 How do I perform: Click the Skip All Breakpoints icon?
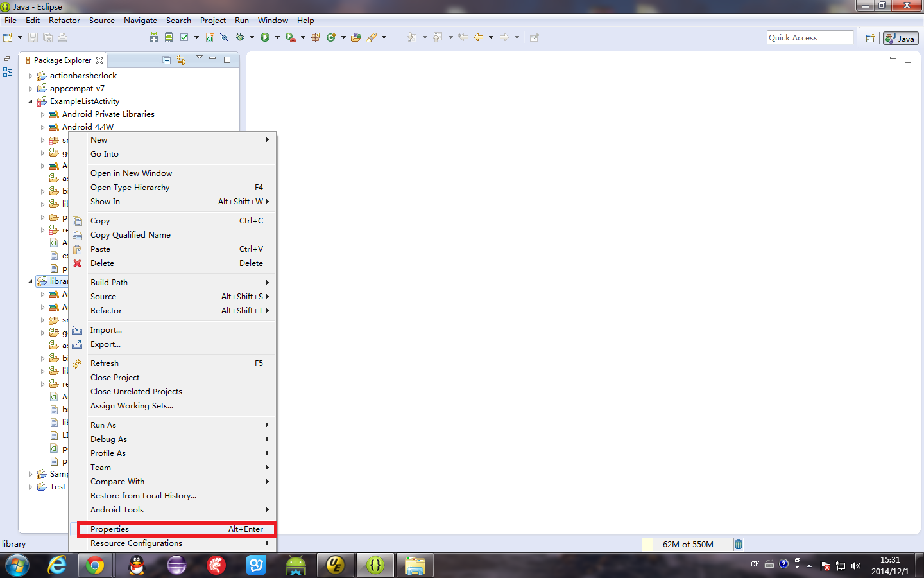coord(224,38)
